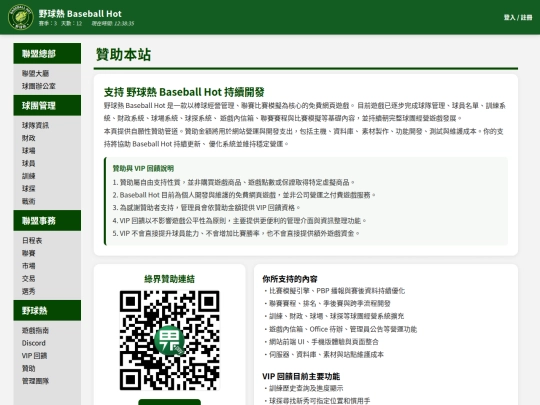Click the 支持 野球熱 Baseball Hot 持續開發 heading
This screenshot has width=540, height=405.
coord(184,92)
